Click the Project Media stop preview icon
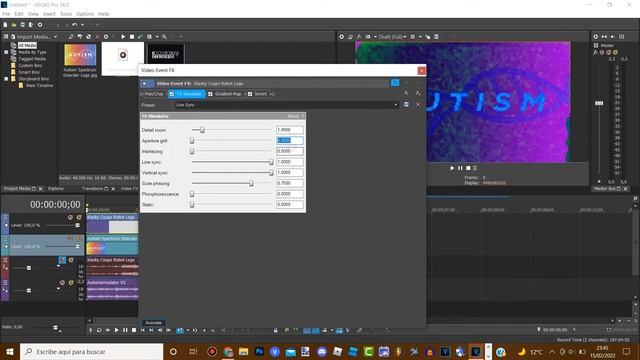 (x=132, y=37)
